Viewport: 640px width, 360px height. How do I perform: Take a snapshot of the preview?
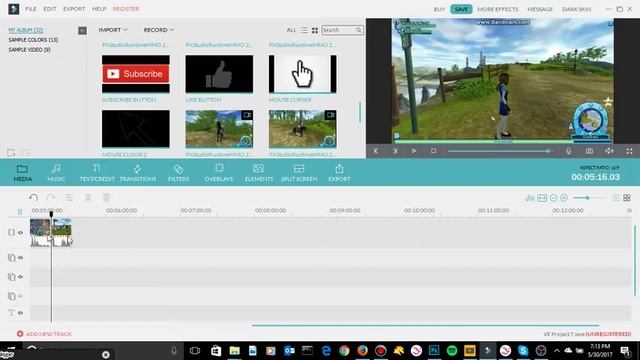coord(589,151)
